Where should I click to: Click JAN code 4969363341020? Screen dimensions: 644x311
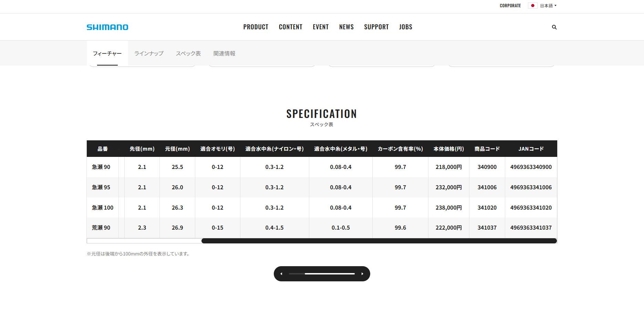coord(531,208)
